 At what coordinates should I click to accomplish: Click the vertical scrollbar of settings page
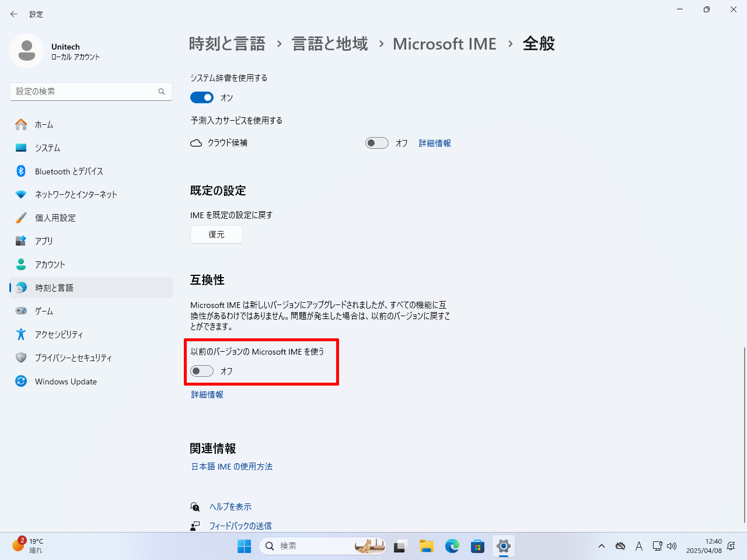point(744,435)
